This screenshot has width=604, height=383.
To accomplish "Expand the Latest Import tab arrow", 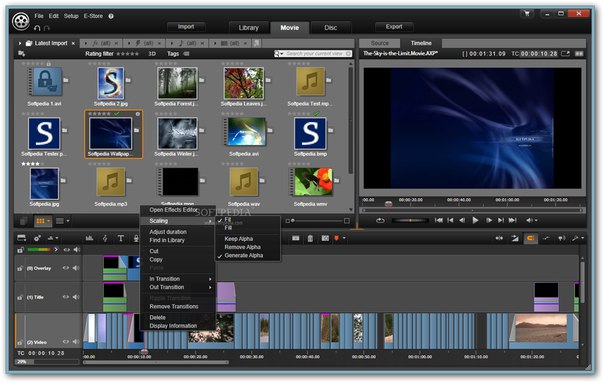I will pos(20,43).
